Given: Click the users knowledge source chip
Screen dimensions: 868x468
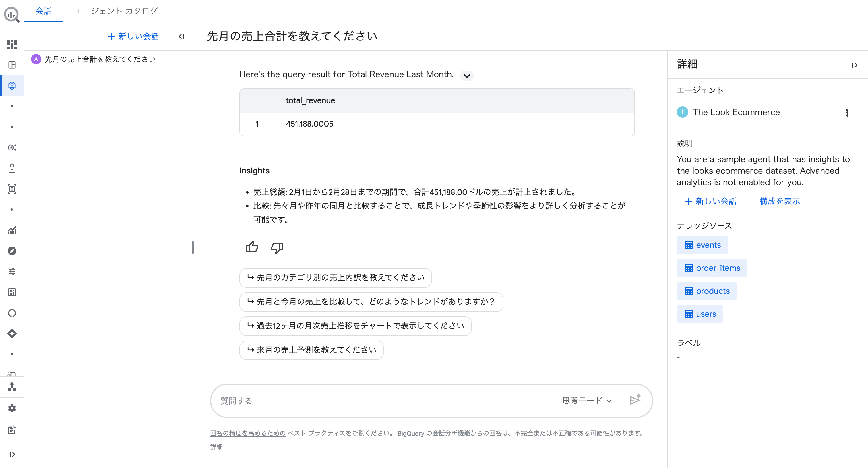Looking at the screenshot, I should [x=700, y=314].
